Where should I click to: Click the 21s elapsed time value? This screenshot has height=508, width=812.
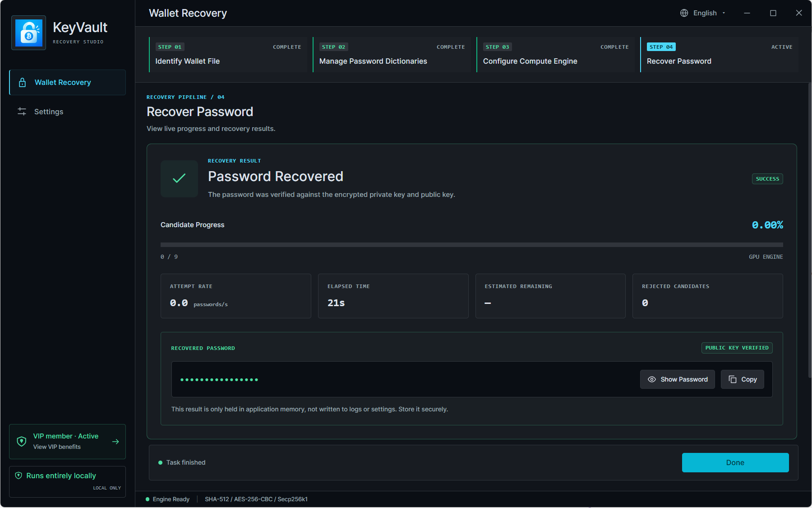pos(336,303)
